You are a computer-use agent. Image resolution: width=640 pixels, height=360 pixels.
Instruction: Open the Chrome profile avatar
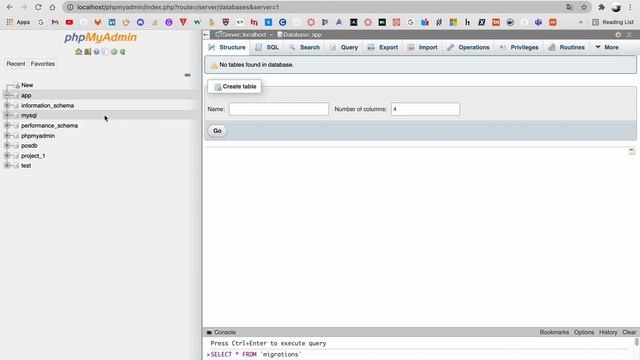coord(616,7)
